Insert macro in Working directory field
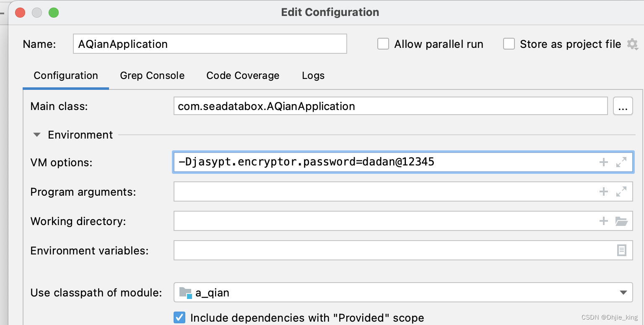Image resolution: width=644 pixels, height=325 pixels. [603, 221]
